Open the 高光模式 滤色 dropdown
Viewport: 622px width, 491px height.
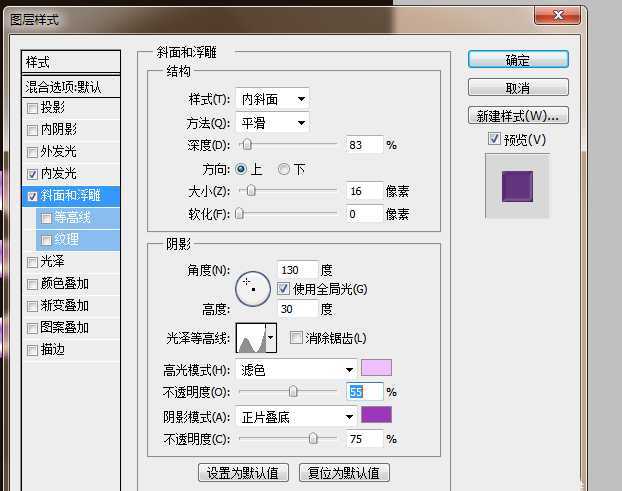tap(296, 370)
